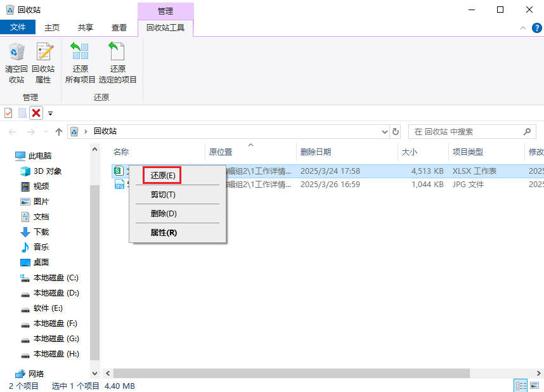
Task: Click the properties checkmark icon in quick access toolbar
Action: coord(8,113)
